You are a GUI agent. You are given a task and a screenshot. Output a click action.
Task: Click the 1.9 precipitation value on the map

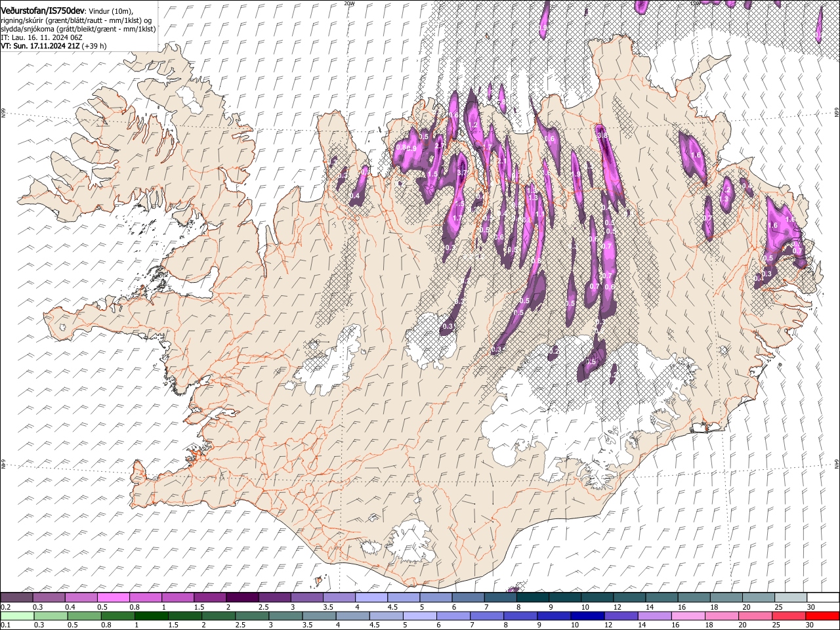tap(576, 174)
